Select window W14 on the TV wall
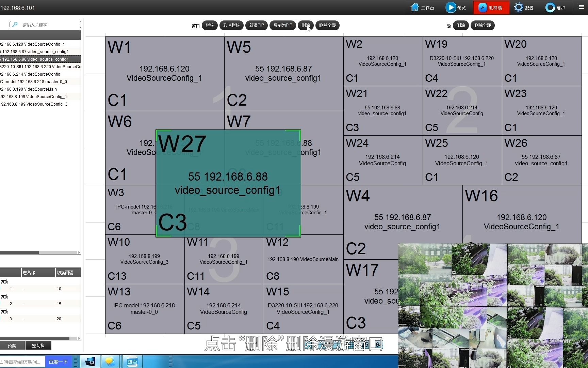 tap(224, 309)
